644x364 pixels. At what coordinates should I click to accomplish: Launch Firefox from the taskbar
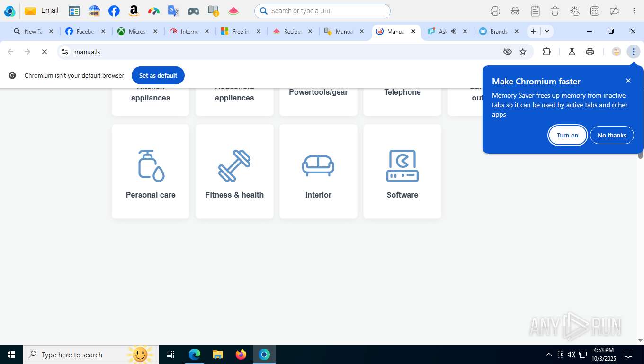click(x=241, y=355)
